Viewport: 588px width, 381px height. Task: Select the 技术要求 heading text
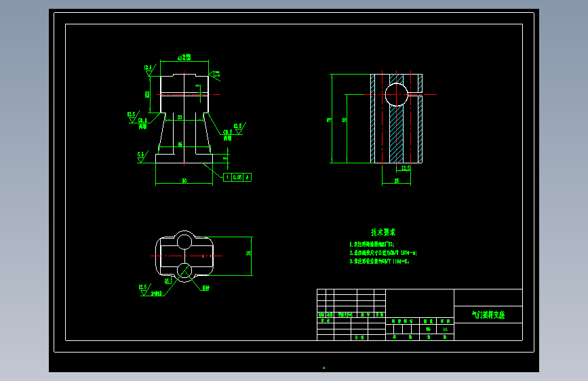click(383, 232)
